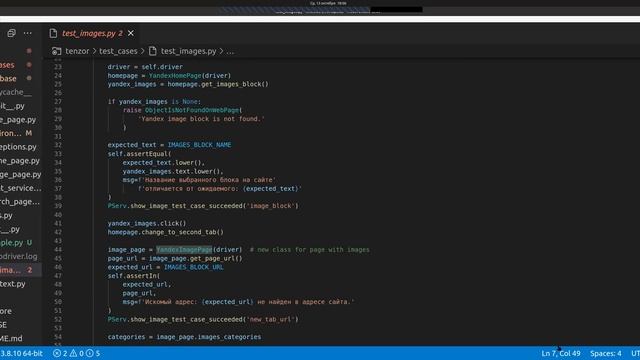Open the file ending in 'rch_page...' in explorer

(20, 202)
